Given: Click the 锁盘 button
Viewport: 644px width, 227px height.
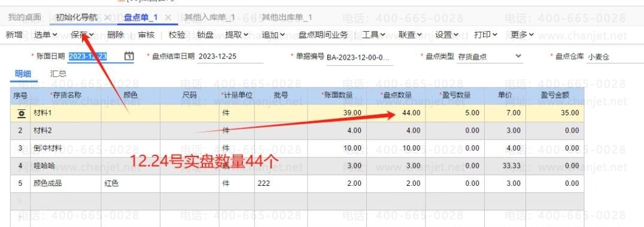Looking at the screenshot, I should click(x=205, y=35).
